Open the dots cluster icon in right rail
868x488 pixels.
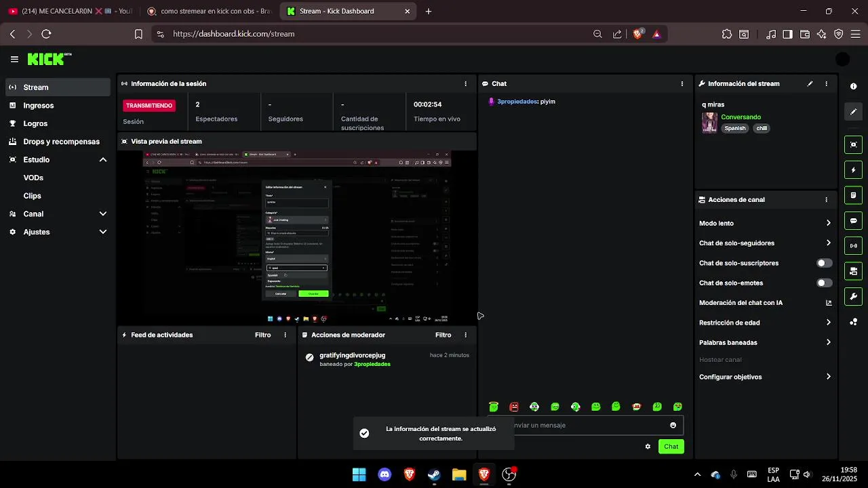tap(853, 322)
